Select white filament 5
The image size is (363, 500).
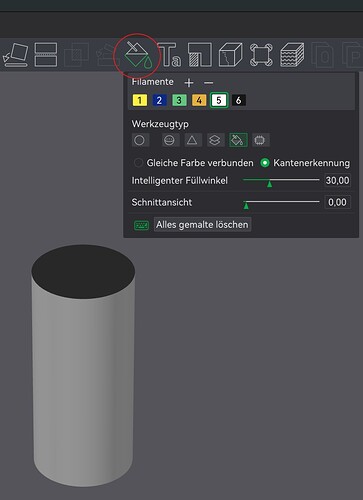[x=219, y=100]
